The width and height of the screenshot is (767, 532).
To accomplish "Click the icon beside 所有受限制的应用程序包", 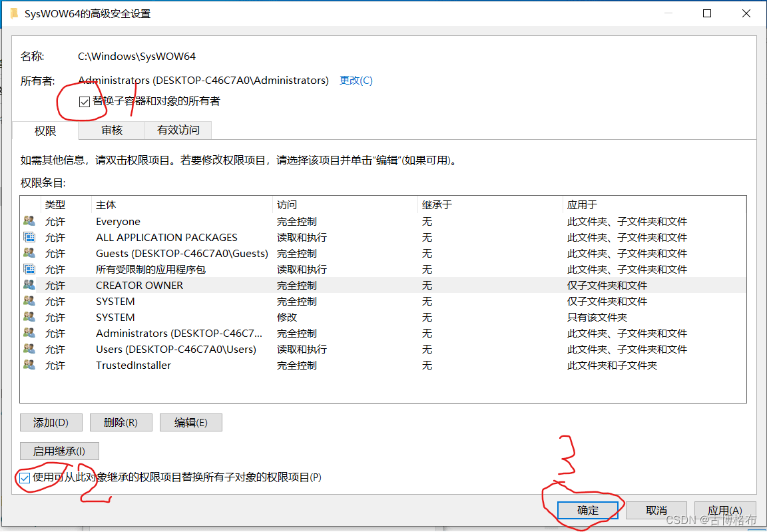I will pyautogui.click(x=29, y=269).
